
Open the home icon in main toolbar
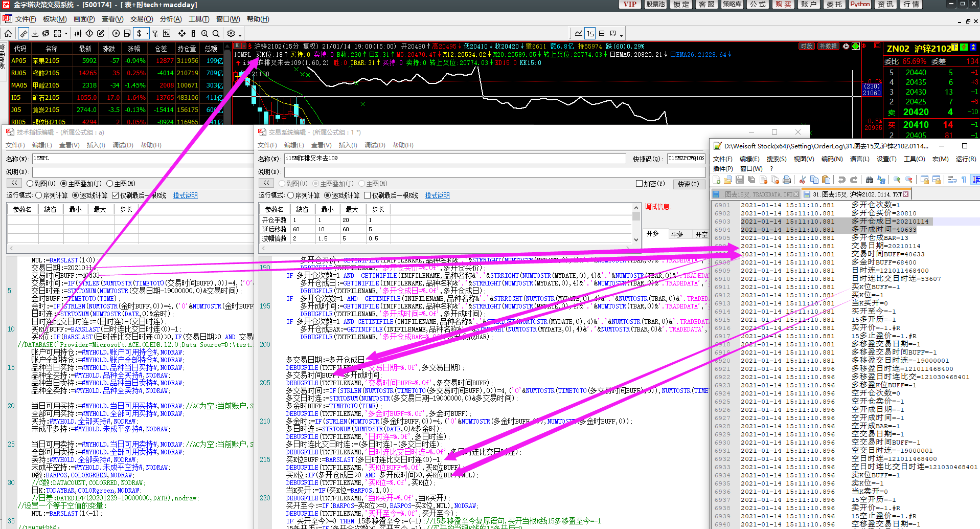point(8,33)
